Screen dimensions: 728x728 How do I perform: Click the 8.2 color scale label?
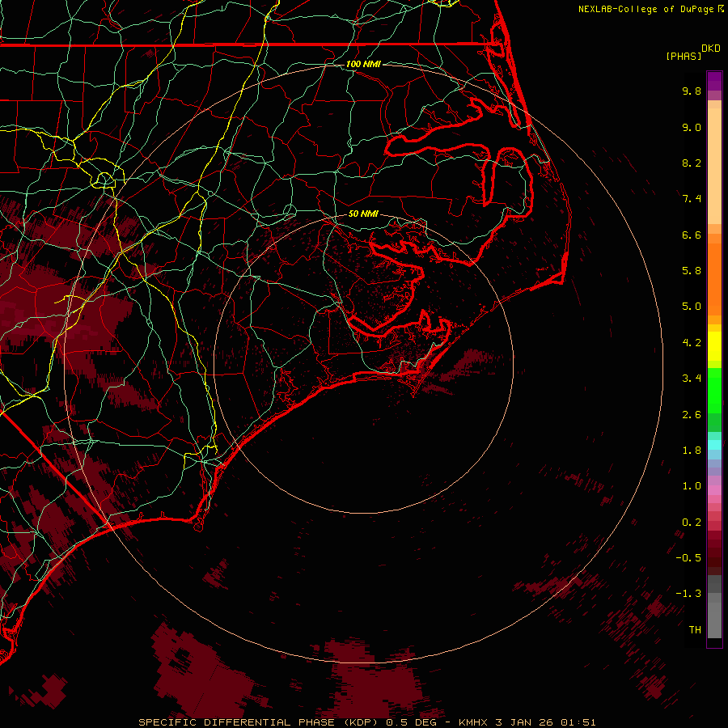click(x=692, y=163)
